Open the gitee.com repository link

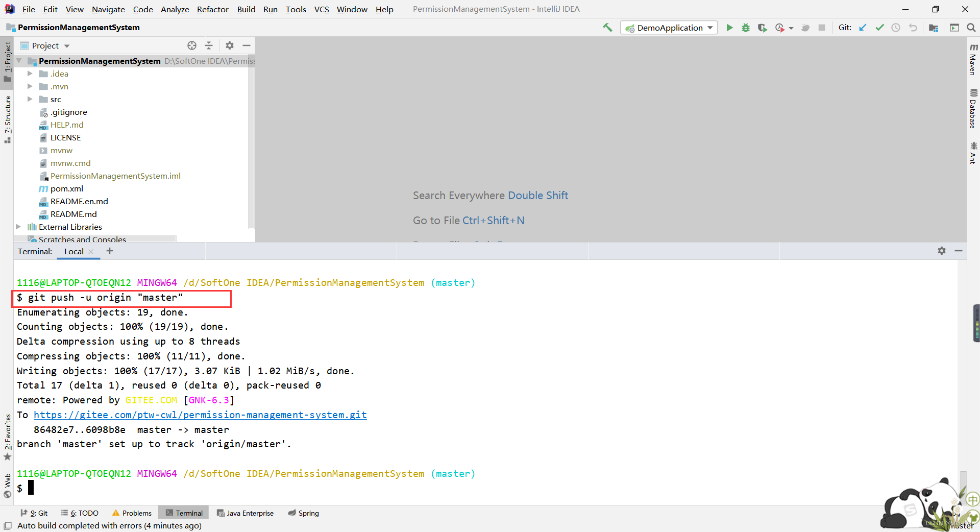point(200,415)
